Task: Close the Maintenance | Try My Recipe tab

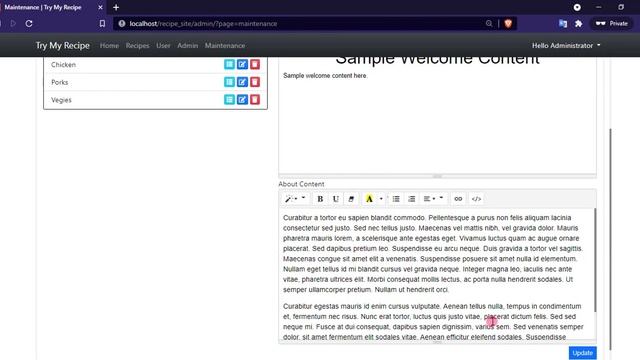Action: click(x=100, y=7)
